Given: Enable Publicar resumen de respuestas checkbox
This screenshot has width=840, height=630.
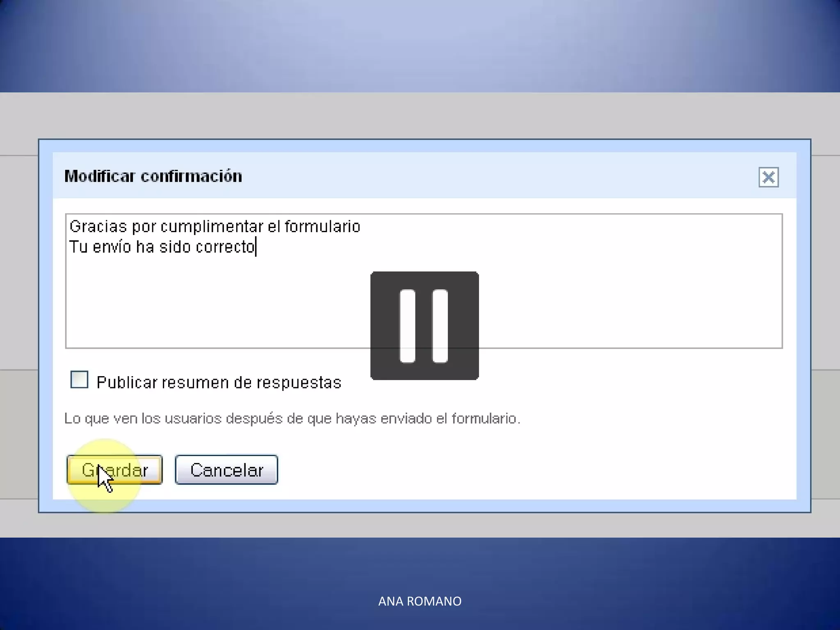Looking at the screenshot, I should 79,379.
